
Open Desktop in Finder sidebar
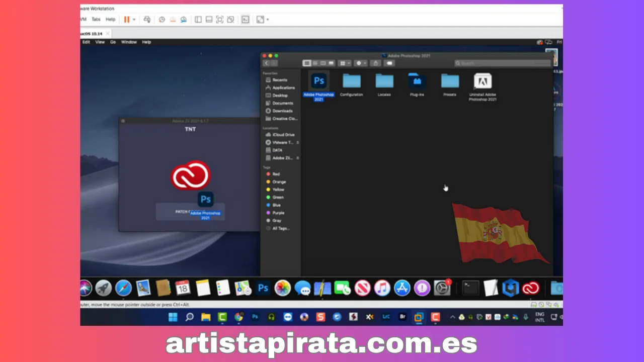[x=281, y=96]
